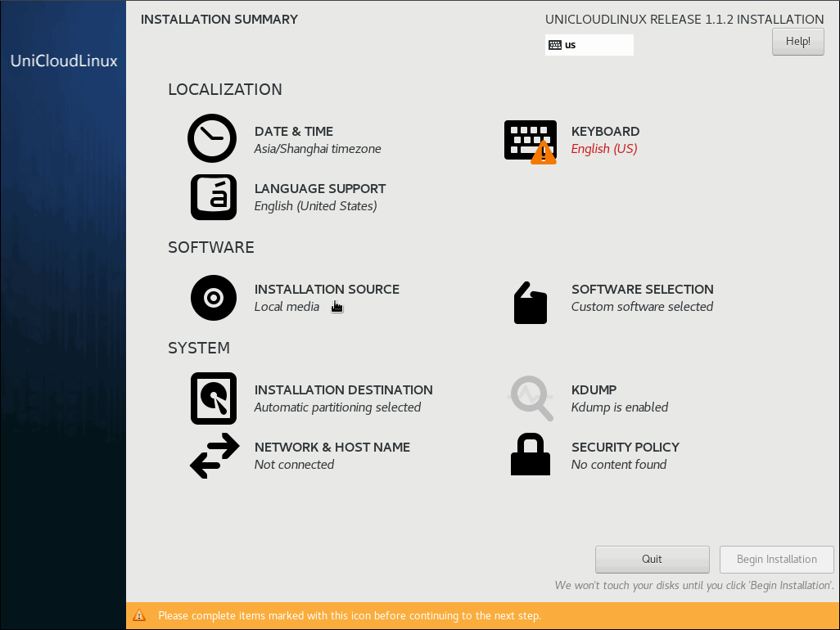Open Network & Host Name arrows icon
The image size is (840, 630).
[x=215, y=456]
